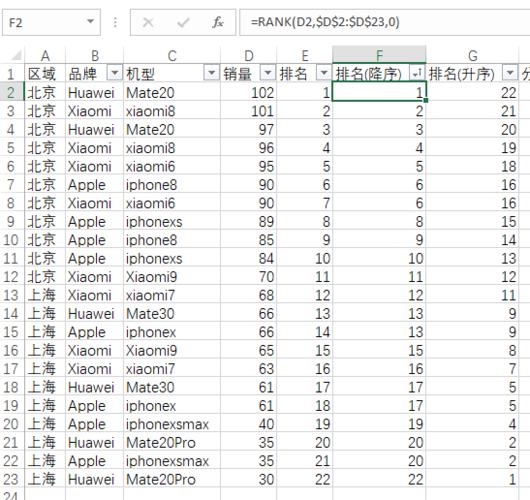Select column F header
The height and width of the screenshot is (500, 530).
pyautogui.click(x=379, y=55)
